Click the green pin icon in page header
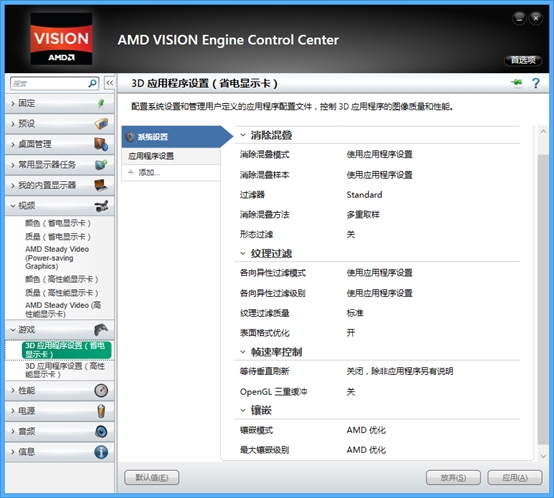The width and height of the screenshot is (554, 498). 517,83
